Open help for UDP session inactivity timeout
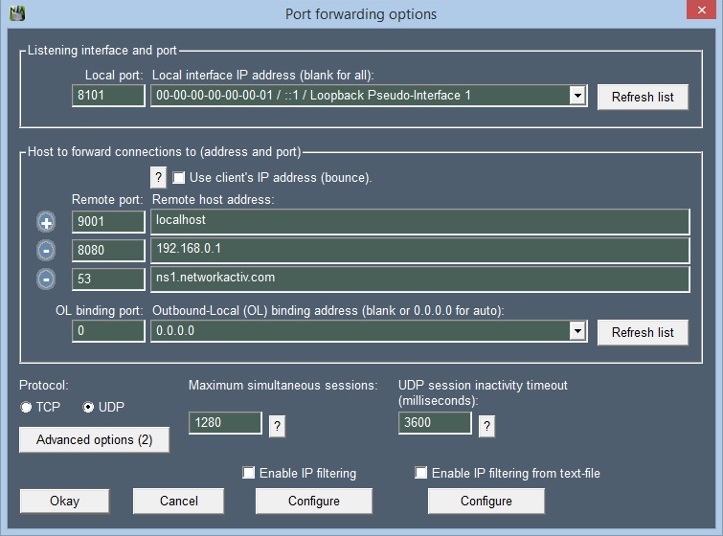 coord(486,425)
